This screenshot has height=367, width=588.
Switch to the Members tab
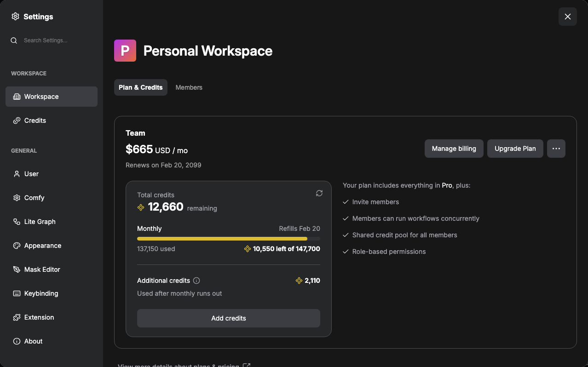click(x=189, y=87)
